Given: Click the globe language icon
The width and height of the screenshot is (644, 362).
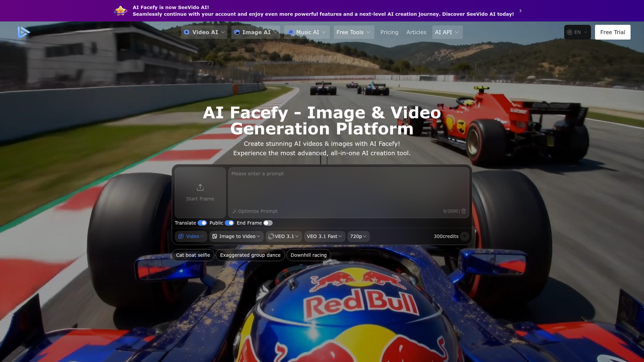Looking at the screenshot, I should 570,32.
